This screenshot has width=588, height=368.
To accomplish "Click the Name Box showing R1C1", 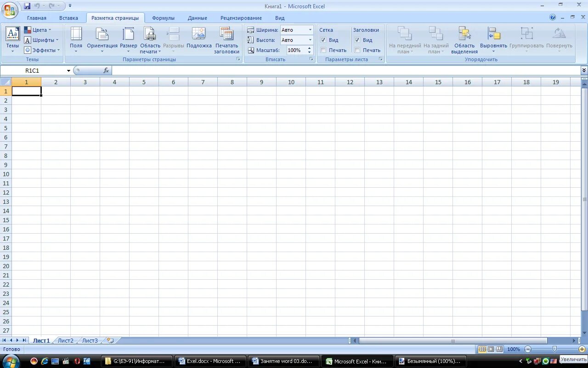I will pos(32,70).
